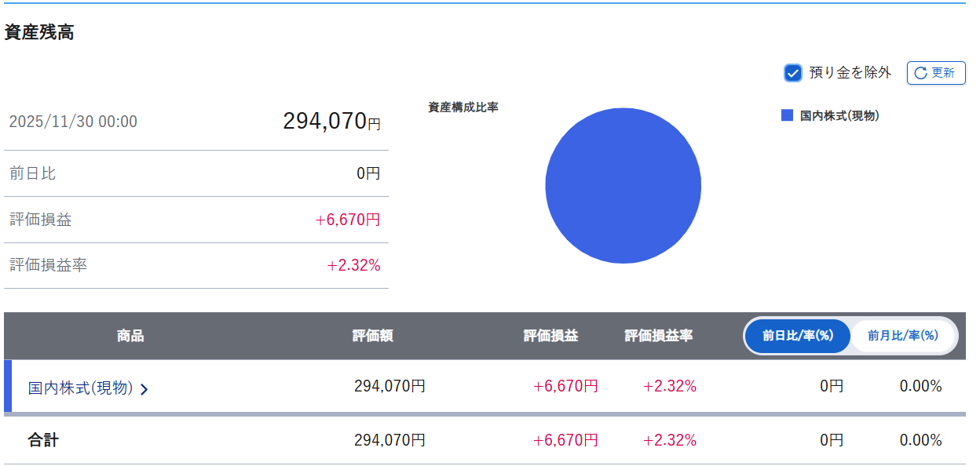
Task: Click the 評価損益 column header
Action: 550,336
